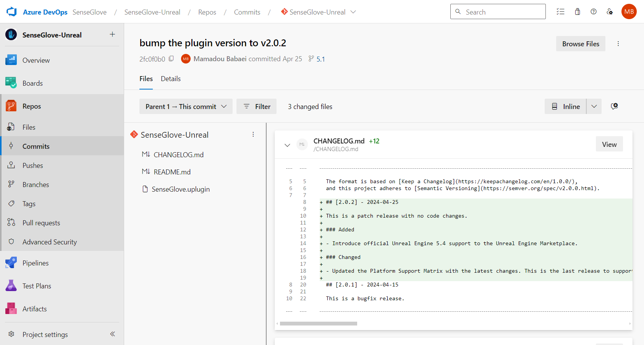Select the Files tab
Screen dimensions: 644x345
[x=146, y=79]
